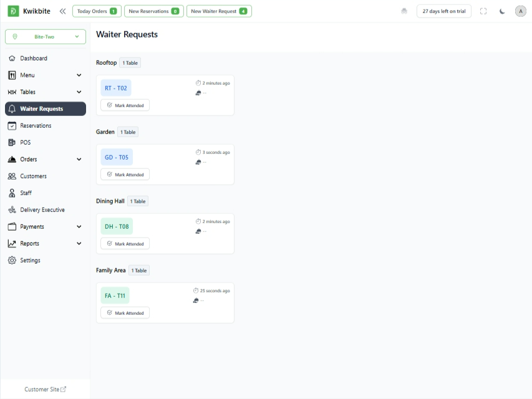Open user avatar profile menu
532x399 pixels.
pyautogui.click(x=521, y=11)
